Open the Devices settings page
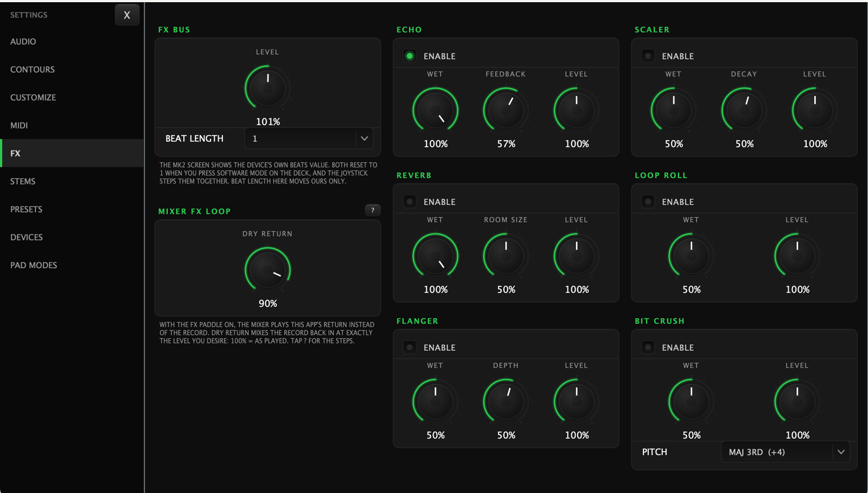The width and height of the screenshot is (868, 493). coord(72,237)
